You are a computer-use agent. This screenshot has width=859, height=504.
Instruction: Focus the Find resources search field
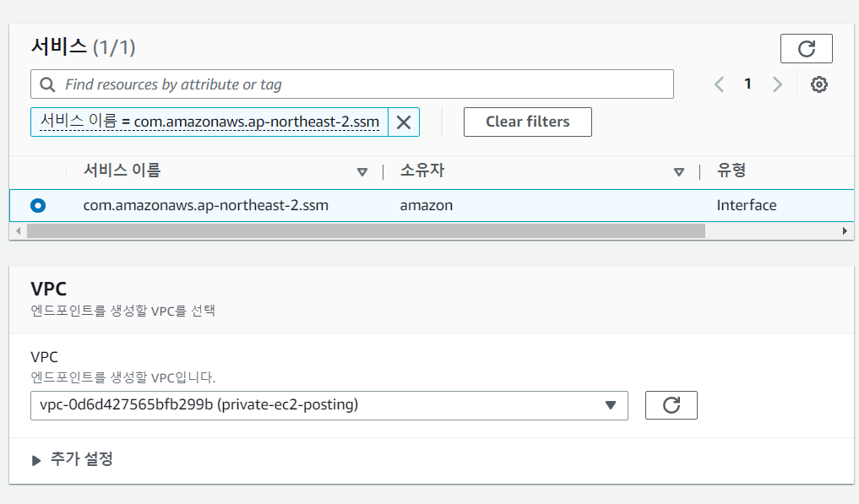coord(351,84)
